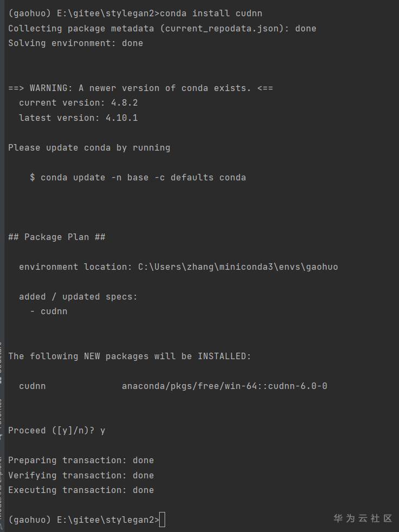The height and width of the screenshot is (532, 399).
Task: Click the terminal cursor at the last prompt
Action: (162, 520)
